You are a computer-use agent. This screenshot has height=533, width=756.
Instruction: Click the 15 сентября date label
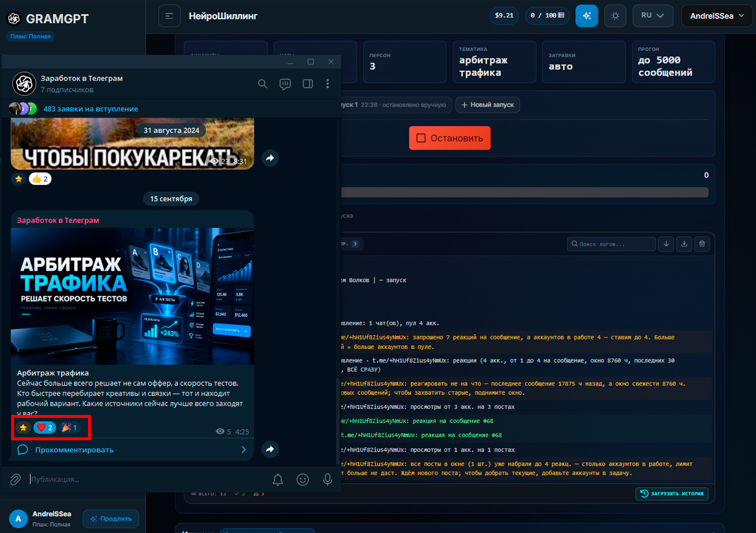click(x=171, y=199)
